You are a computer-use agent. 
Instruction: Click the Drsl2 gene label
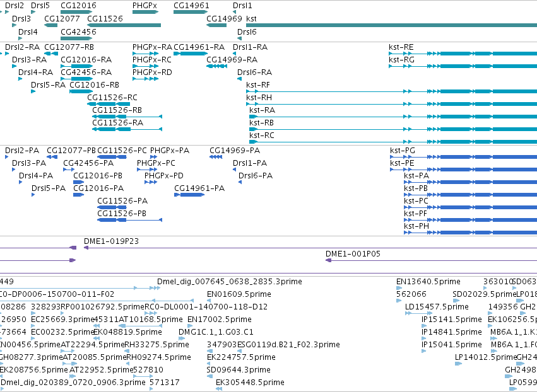[x=15, y=6]
